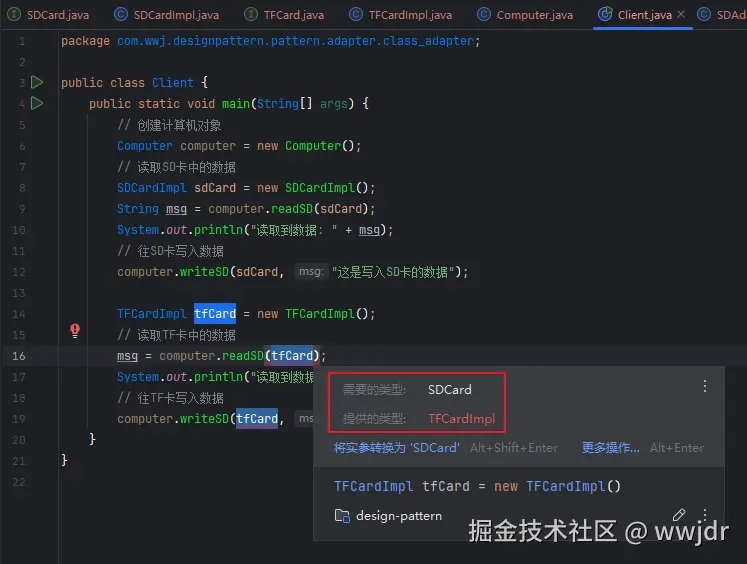Click the sdCard variable declaration on line 8

[215, 188]
